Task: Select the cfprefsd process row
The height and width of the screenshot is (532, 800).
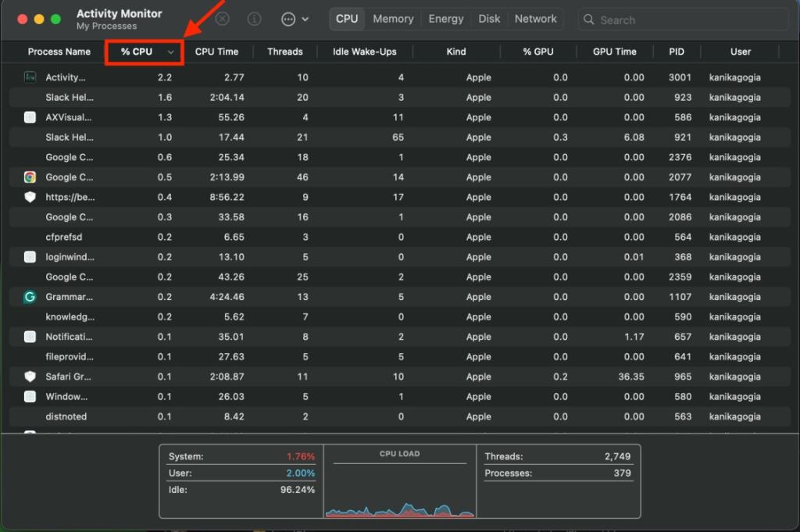Action: pos(399,237)
